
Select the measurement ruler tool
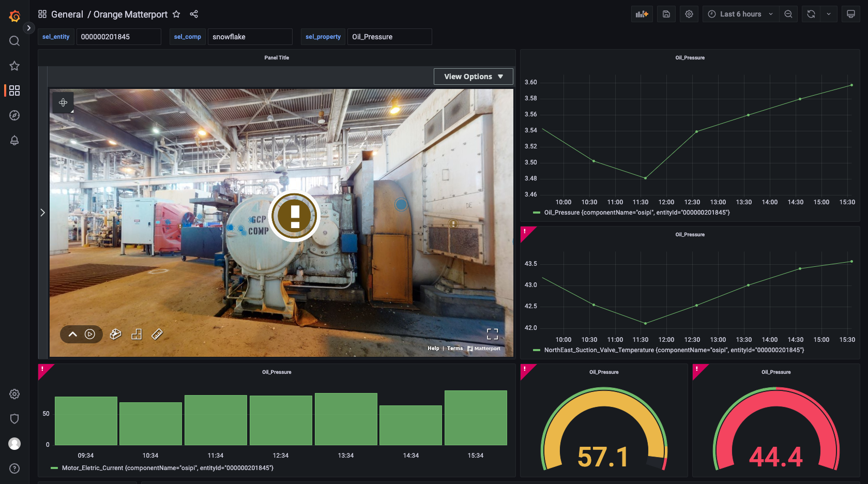(157, 334)
